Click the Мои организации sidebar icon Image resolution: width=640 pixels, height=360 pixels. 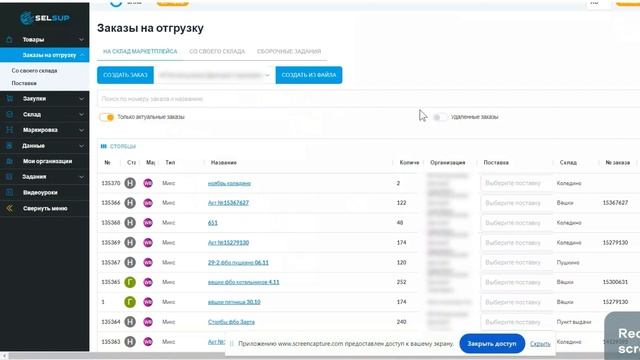coord(9,161)
